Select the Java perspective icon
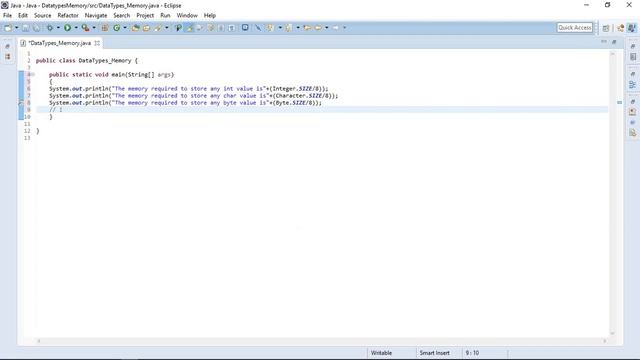The width and height of the screenshot is (640, 360). tap(631, 28)
